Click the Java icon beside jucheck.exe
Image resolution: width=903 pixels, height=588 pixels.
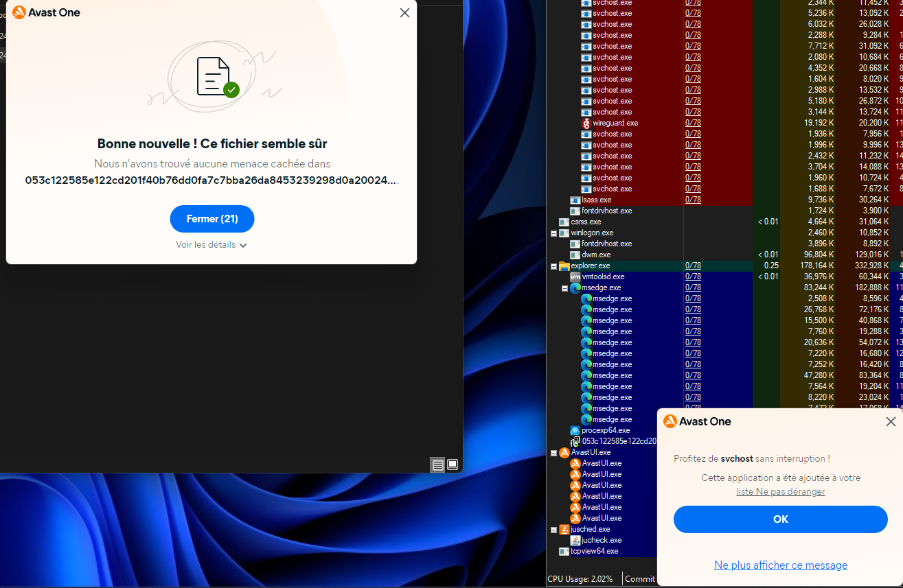click(575, 540)
